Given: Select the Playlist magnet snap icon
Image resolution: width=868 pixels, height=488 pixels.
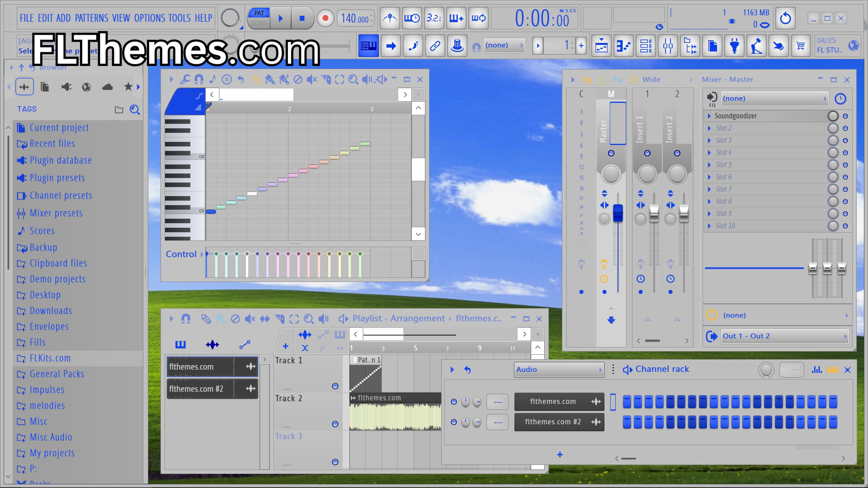Looking at the screenshot, I should click(185, 319).
